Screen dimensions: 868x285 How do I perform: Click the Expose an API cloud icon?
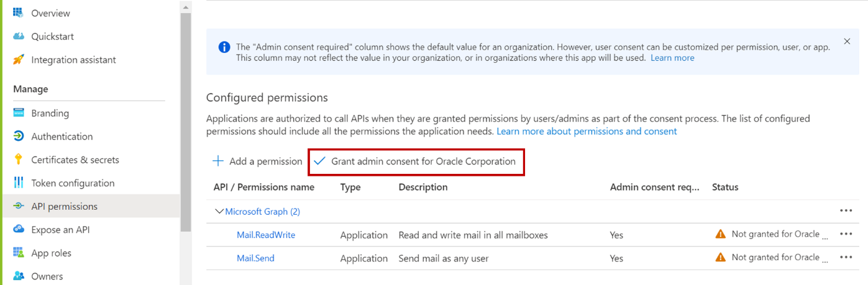click(19, 230)
